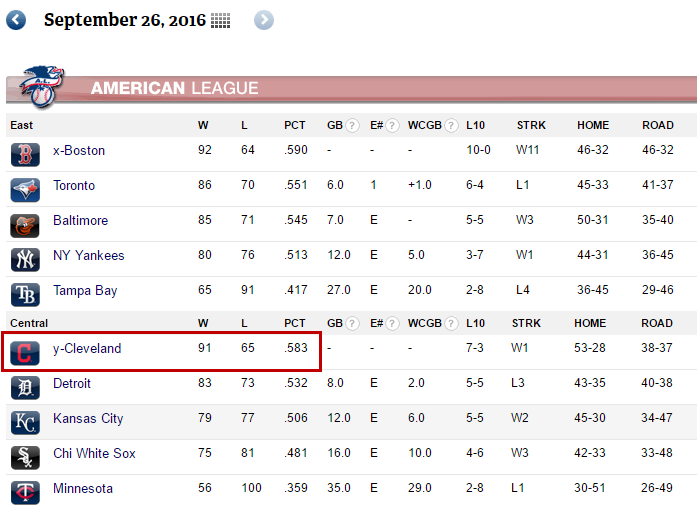
Task: Click the Minnesota Twins logo
Action: coord(25,492)
